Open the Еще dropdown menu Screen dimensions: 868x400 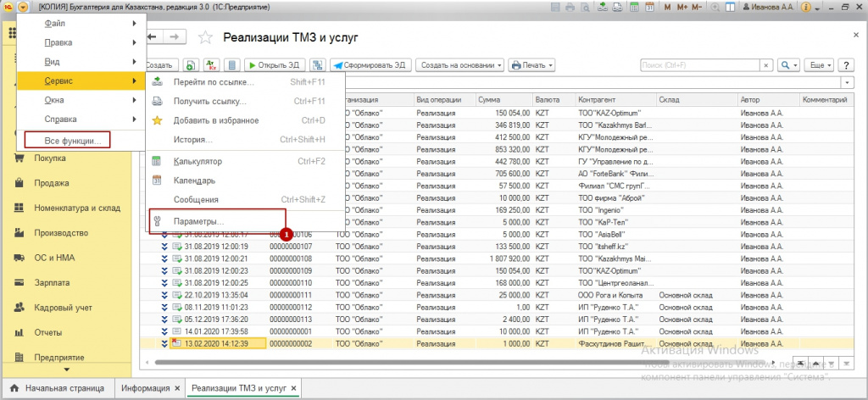[x=819, y=65]
